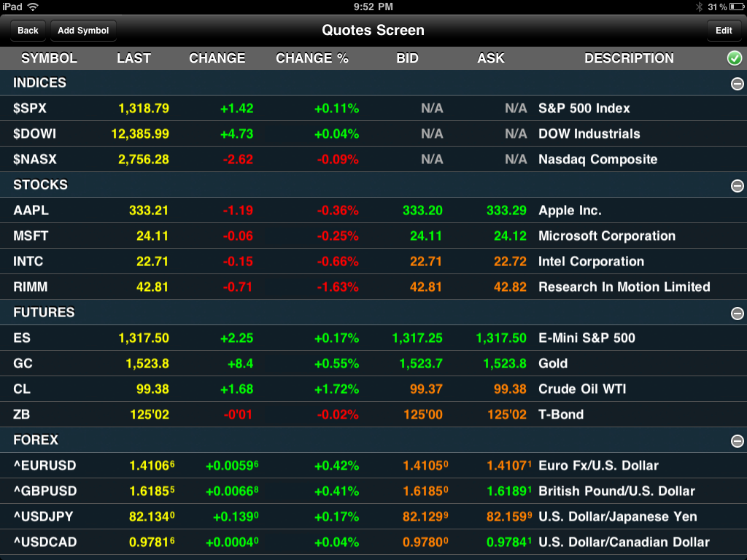This screenshot has height=560, width=747.
Task: Tap the Intel Corporation description
Action: click(591, 261)
